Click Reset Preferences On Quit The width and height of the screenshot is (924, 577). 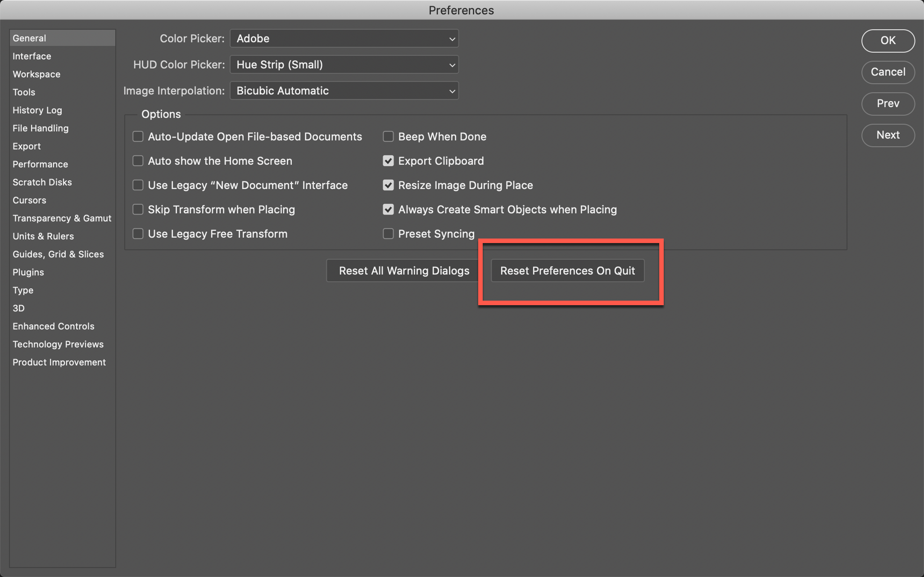(567, 270)
